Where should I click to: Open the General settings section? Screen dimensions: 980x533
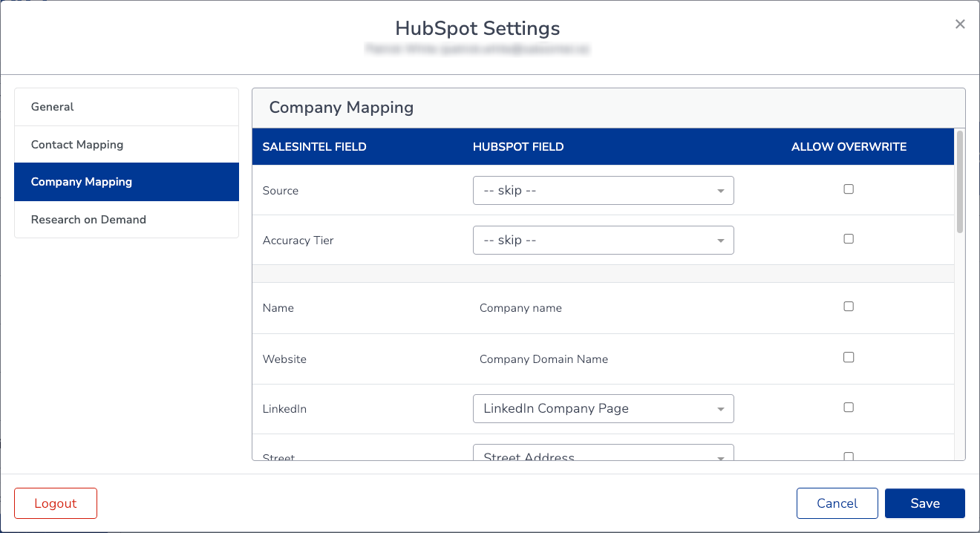coord(52,106)
